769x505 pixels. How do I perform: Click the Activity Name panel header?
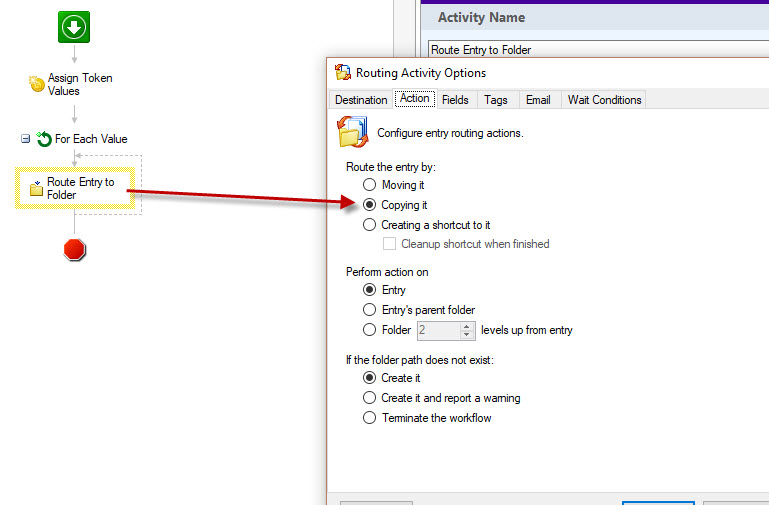pos(595,18)
